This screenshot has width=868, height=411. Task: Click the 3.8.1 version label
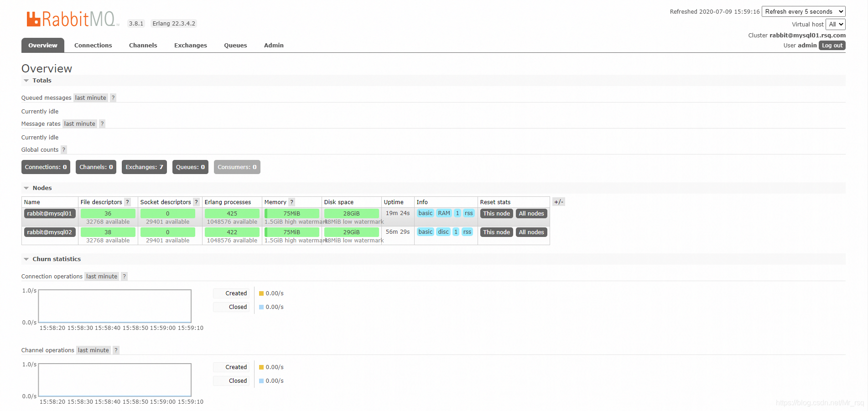coord(136,23)
